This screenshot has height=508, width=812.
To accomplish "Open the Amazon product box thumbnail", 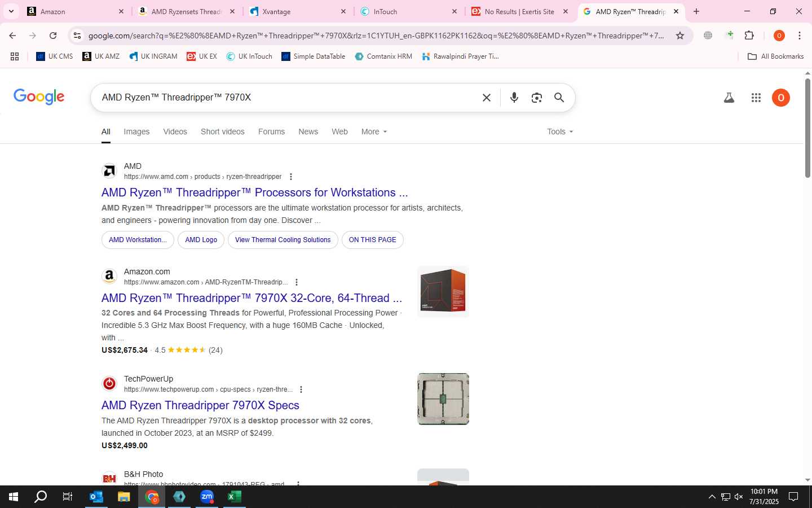I will (x=443, y=292).
